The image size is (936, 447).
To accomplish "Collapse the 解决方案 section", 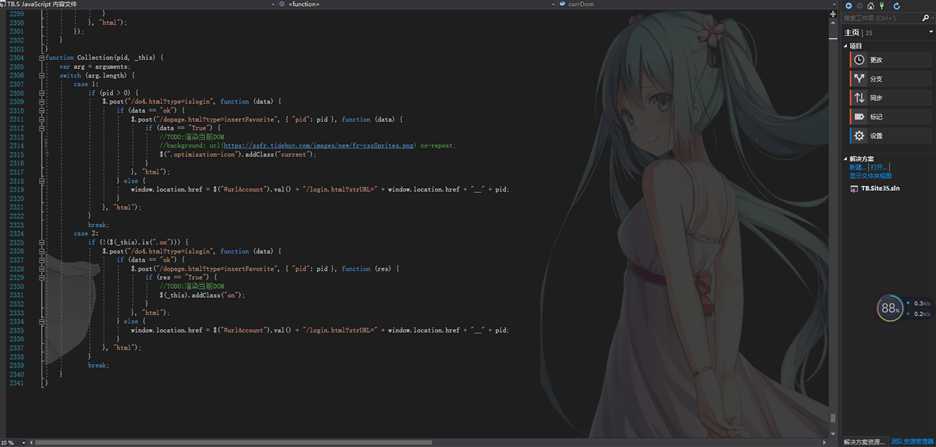I will [845, 159].
